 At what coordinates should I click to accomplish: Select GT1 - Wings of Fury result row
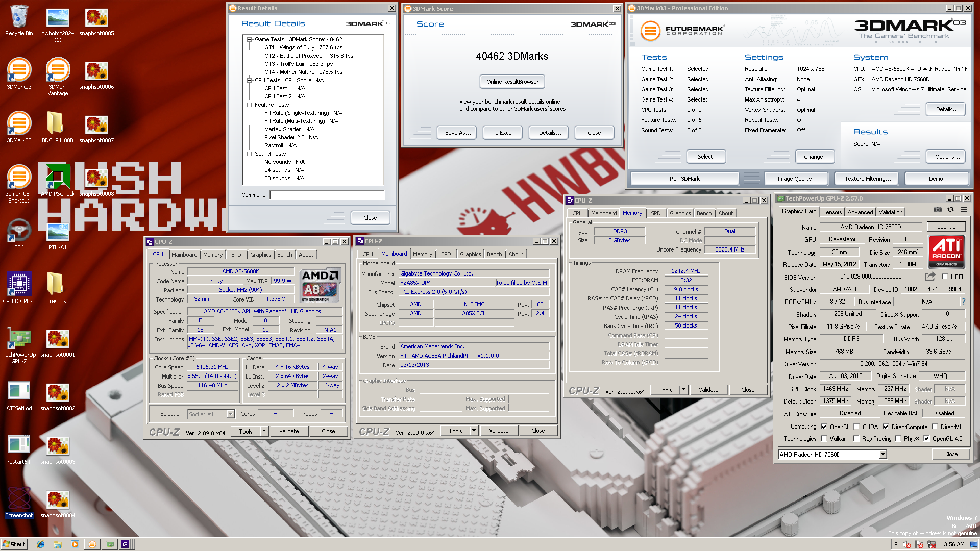click(x=303, y=47)
